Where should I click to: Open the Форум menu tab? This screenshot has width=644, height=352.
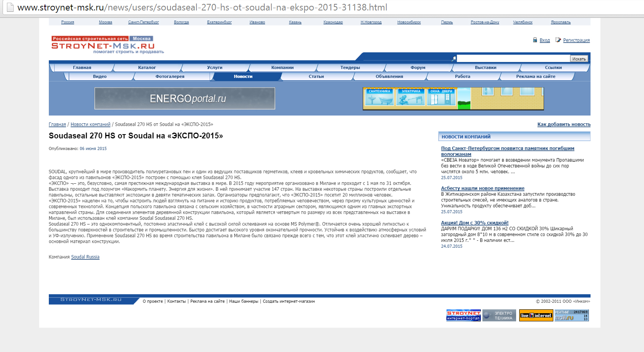418,67
